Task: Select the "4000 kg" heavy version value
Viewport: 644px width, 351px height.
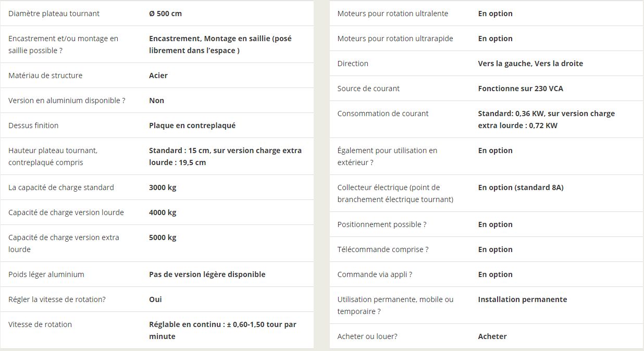Action: click(x=163, y=212)
